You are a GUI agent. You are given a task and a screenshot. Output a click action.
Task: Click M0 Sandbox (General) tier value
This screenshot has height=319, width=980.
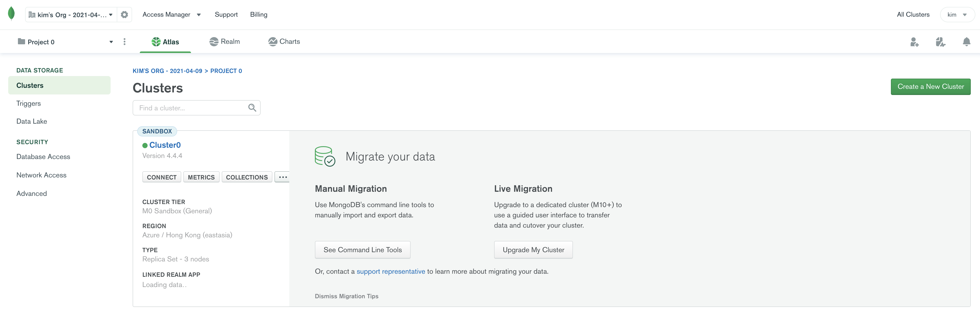[177, 211]
